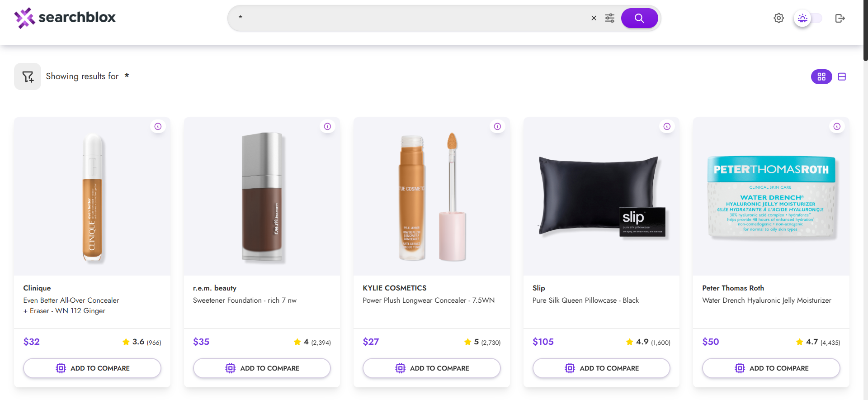Open info icon on r.e.m. beauty card

click(x=327, y=126)
